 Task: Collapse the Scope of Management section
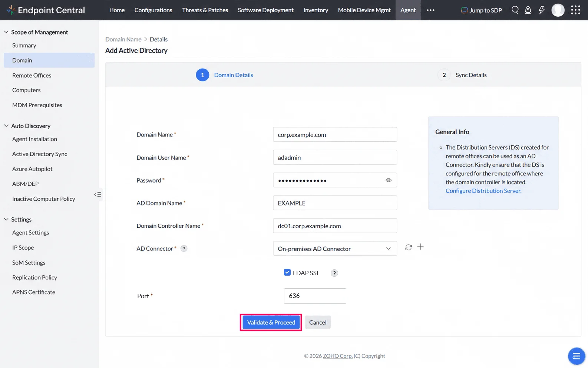pyautogui.click(x=6, y=32)
